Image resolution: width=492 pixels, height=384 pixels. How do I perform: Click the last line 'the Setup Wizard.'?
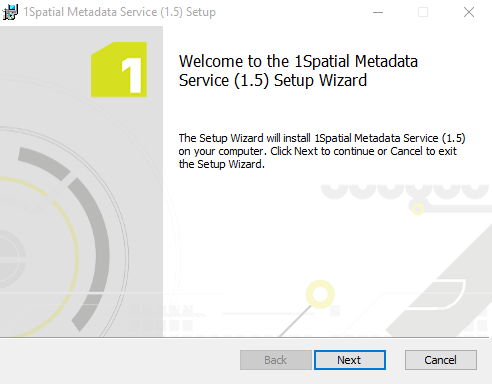point(222,164)
